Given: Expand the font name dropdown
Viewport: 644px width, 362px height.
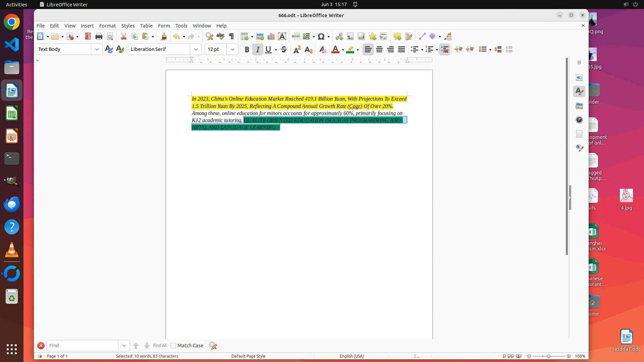Looking at the screenshot, I should coord(196,49).
